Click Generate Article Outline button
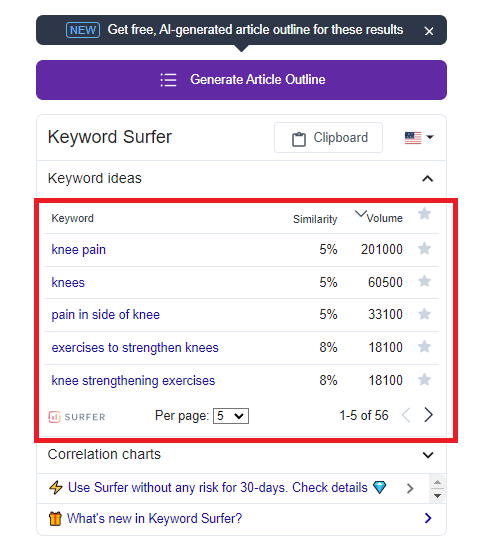 (x=241, y=80)
